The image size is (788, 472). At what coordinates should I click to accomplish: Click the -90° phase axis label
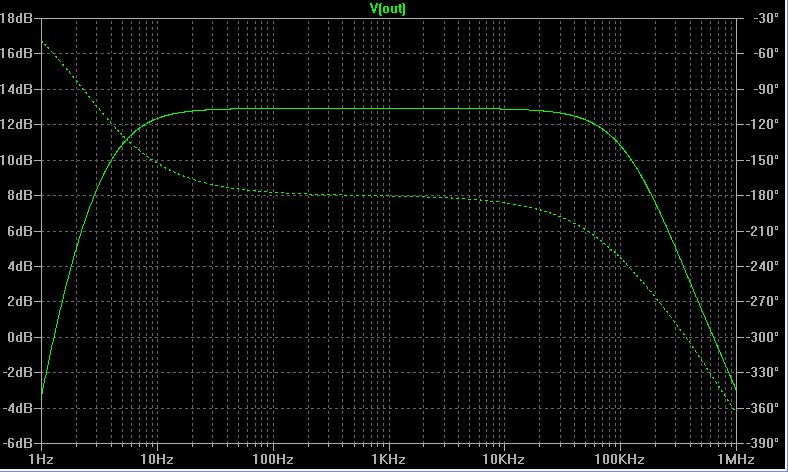[766, 89]
